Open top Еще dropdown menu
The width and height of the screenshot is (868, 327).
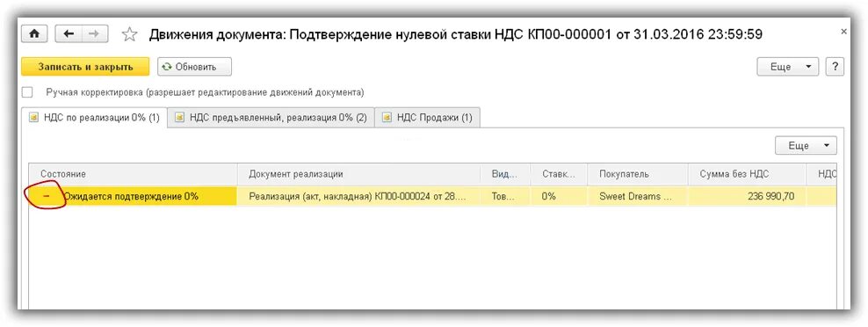787,67
